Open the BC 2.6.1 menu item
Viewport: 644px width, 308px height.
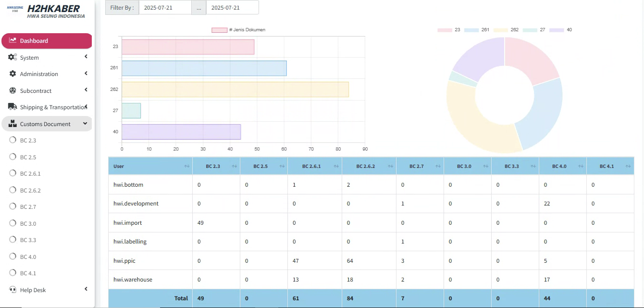pos(30,174)
